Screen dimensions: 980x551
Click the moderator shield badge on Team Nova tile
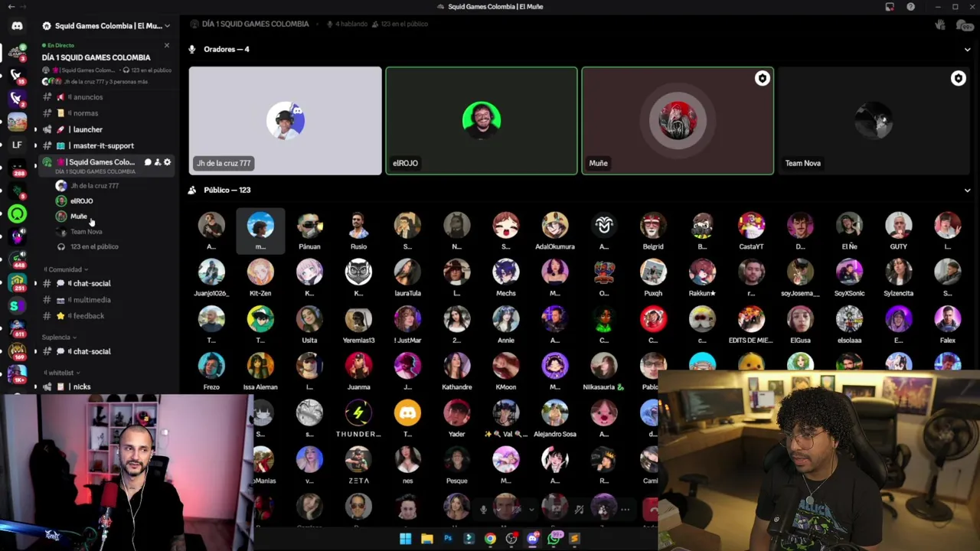pos(958,78)
